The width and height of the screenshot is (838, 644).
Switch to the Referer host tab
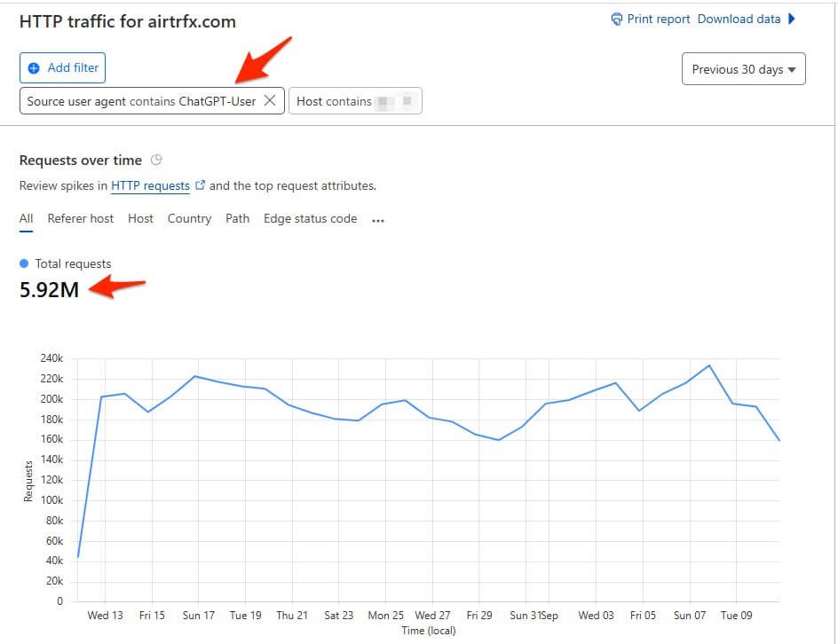(x=81, y=219)
